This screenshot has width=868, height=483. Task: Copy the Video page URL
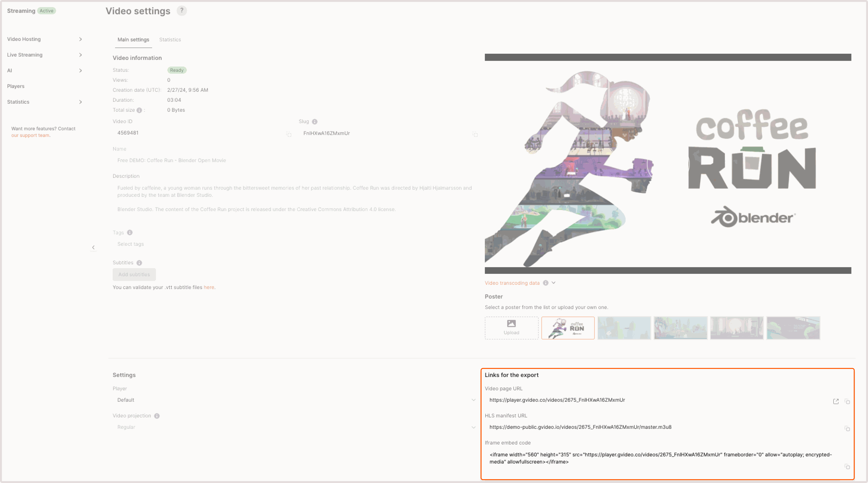click(847, 401)
